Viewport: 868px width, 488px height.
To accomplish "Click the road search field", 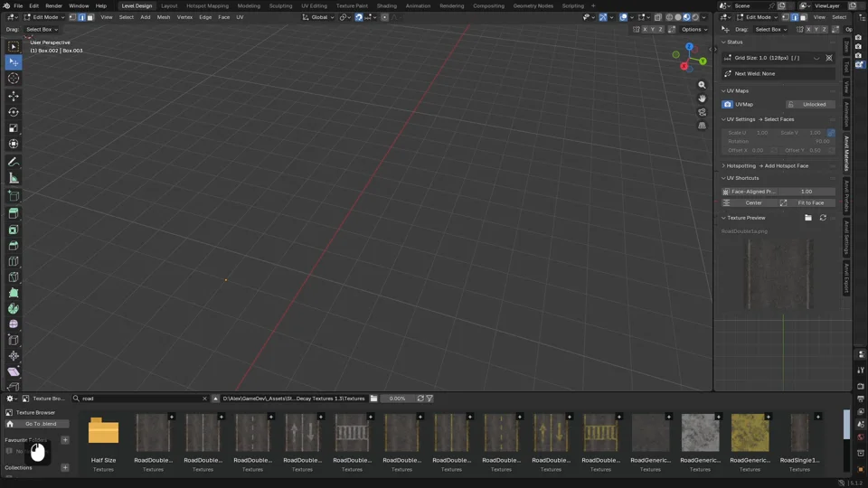I will point(141,399).
